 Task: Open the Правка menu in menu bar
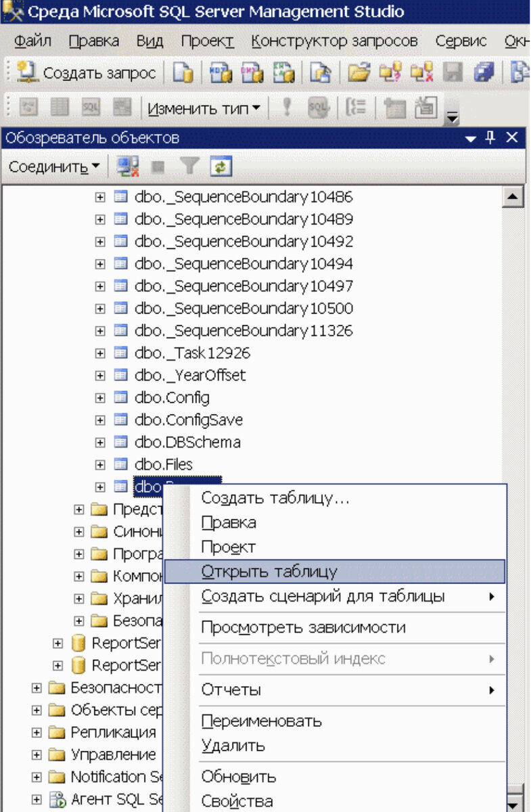click(93, 41)
